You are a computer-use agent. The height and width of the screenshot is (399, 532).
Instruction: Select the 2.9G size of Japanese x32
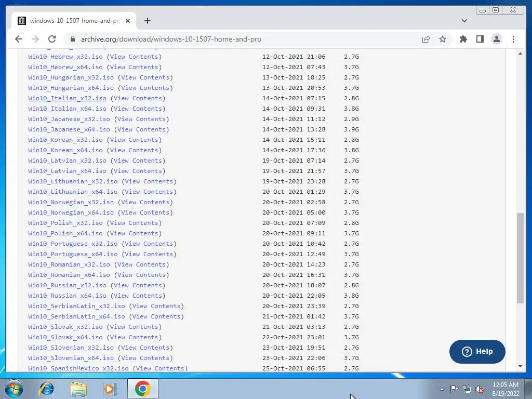[351, 119]
